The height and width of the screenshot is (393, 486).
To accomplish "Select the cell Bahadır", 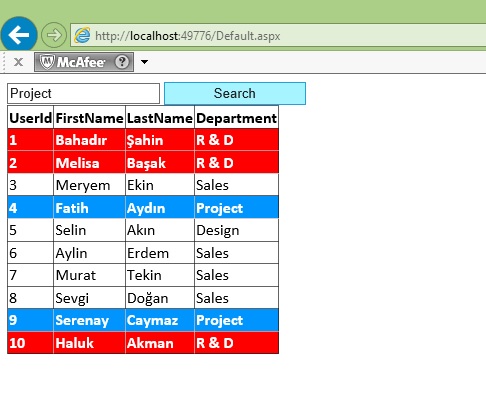I will point(89,140).
